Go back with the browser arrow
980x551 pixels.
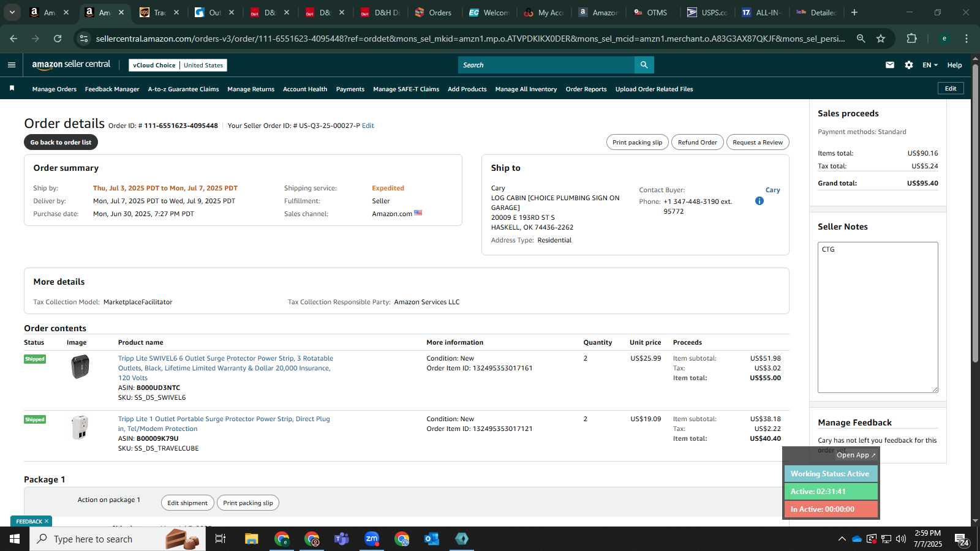13,39
